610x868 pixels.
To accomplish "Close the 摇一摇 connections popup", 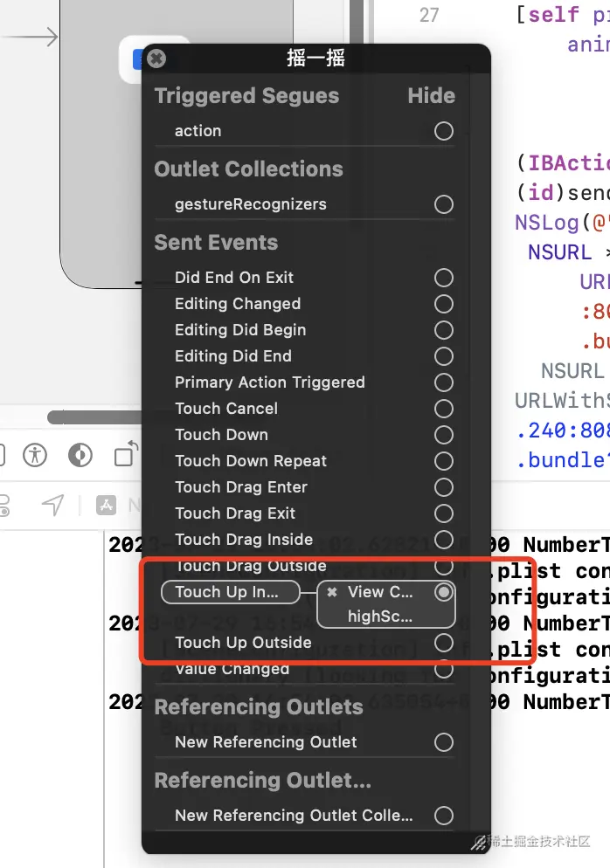I will pos(156,59).
